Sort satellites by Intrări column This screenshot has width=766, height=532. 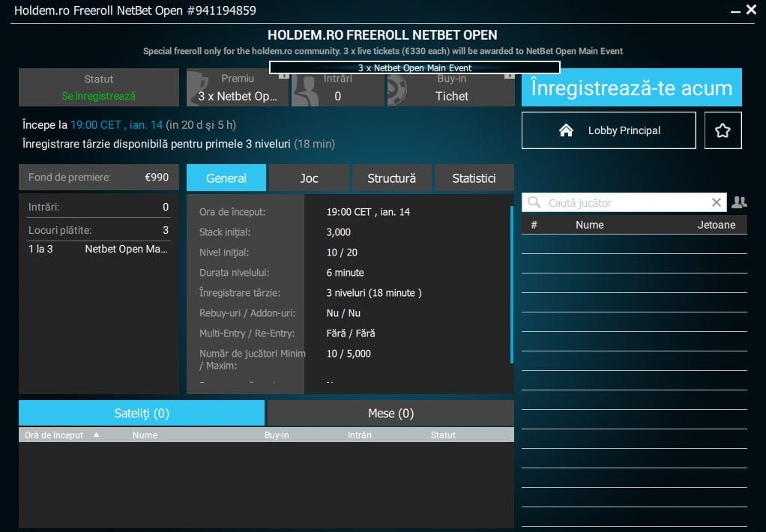click(x=360, y=435)
